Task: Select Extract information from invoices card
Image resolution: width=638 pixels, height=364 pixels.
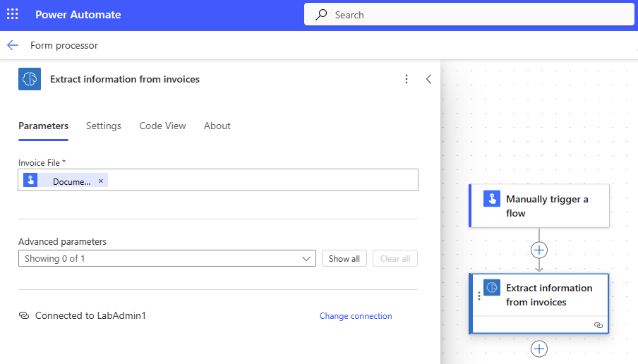Action: tap(539, 303)
